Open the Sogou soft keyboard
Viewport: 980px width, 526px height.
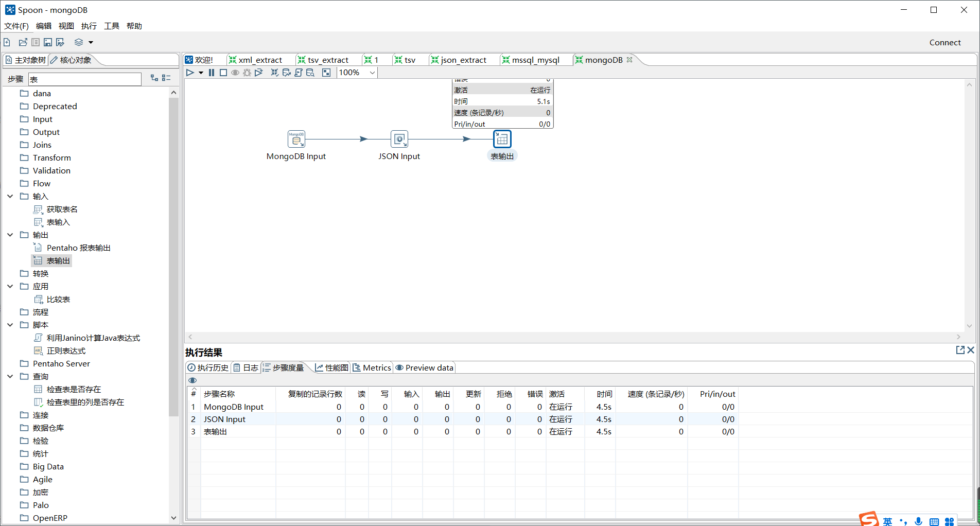[934, 522]
